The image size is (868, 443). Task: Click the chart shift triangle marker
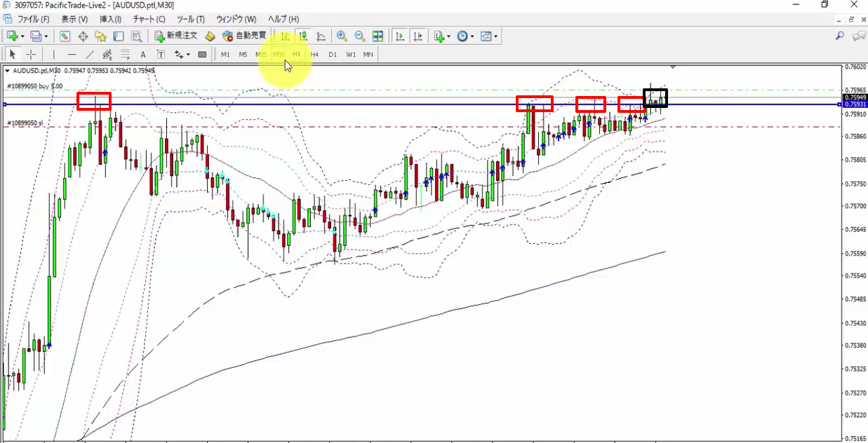[x=674, y=67]
